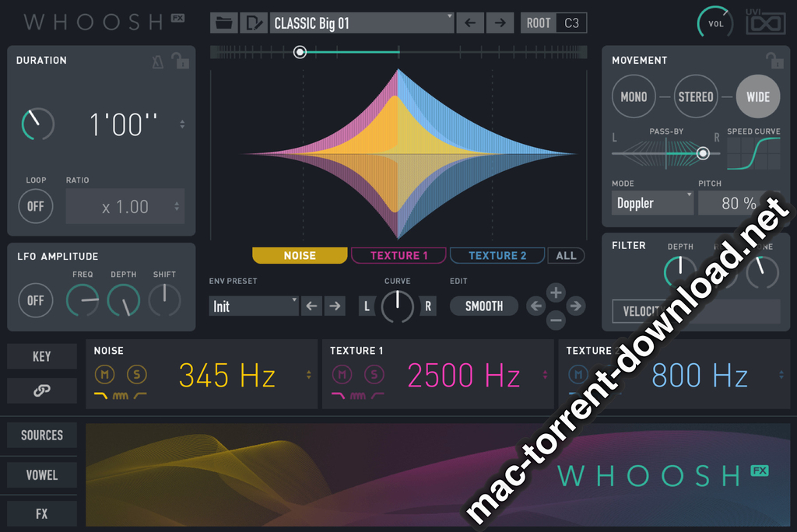
Task: Click the SMOOTH edit button
Action: click(x=484, y=306)
